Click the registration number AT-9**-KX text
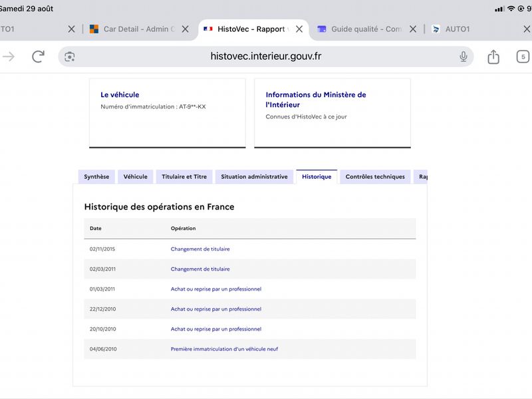 (192, 106)
